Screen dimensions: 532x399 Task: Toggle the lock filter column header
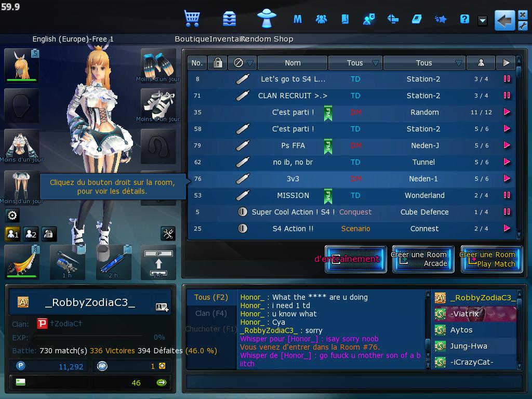coord(218,63)
